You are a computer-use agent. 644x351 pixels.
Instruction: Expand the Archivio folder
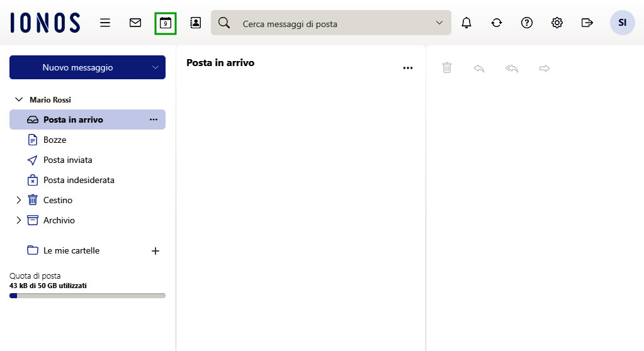(18, 220)
